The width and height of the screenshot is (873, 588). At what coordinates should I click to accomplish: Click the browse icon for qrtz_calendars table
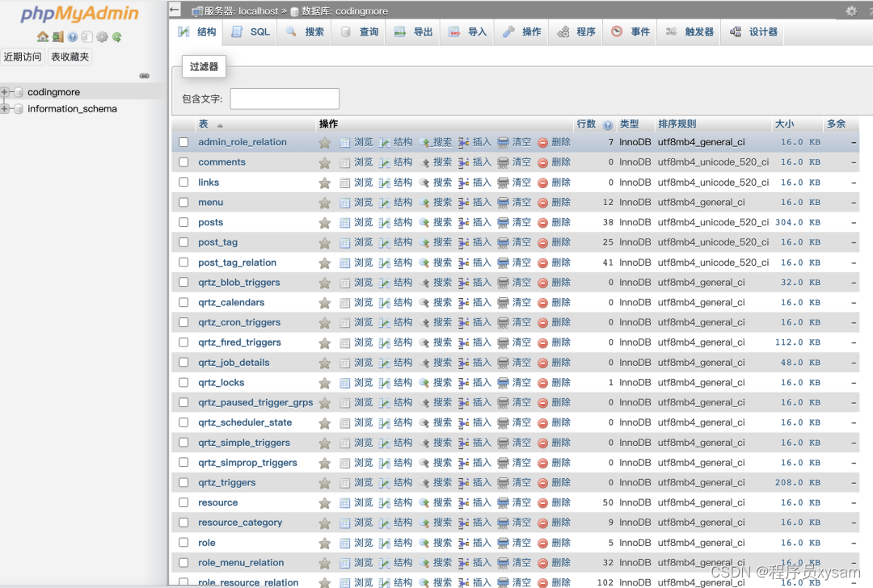click(345, 303)
